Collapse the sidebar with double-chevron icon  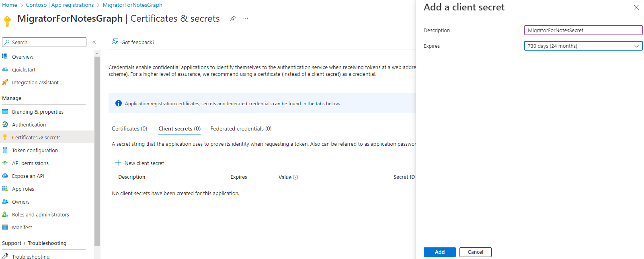(94, 42)
